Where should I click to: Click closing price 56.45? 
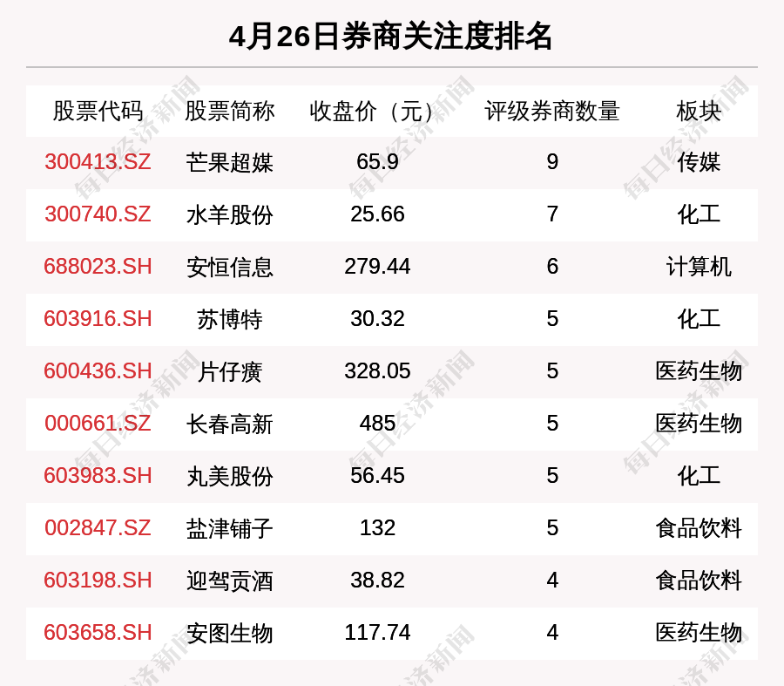(x=377, y=475)
